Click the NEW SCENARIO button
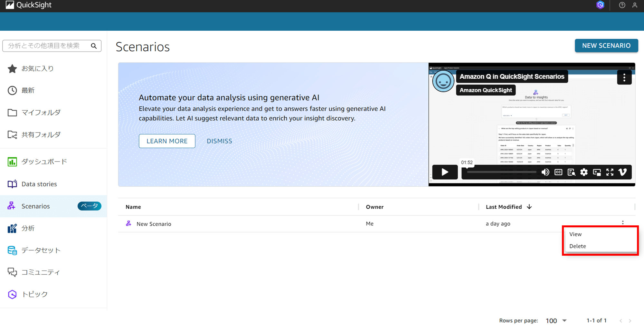The width and height of the screenshot is (644, 335). coord(606,45)
